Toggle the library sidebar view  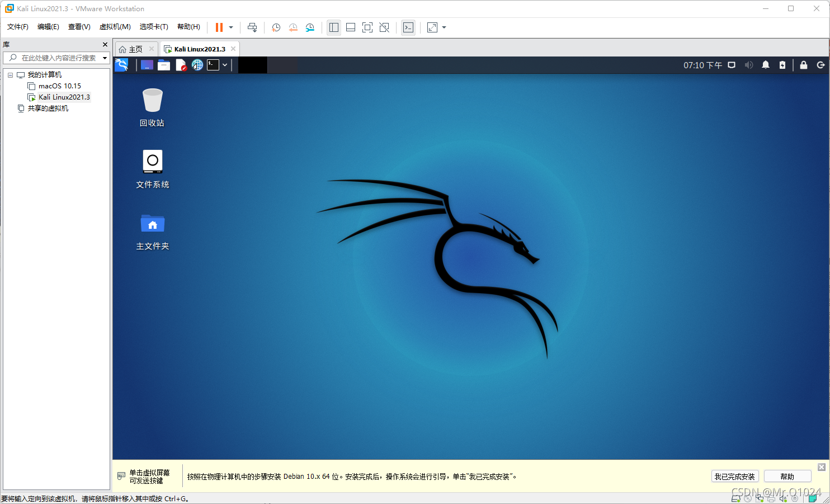click(334, 27)
